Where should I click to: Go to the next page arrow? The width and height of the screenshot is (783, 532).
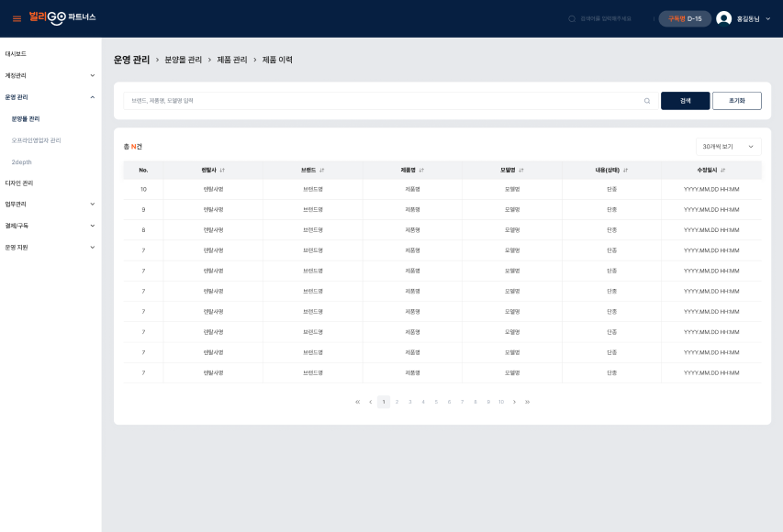[514, 402]
